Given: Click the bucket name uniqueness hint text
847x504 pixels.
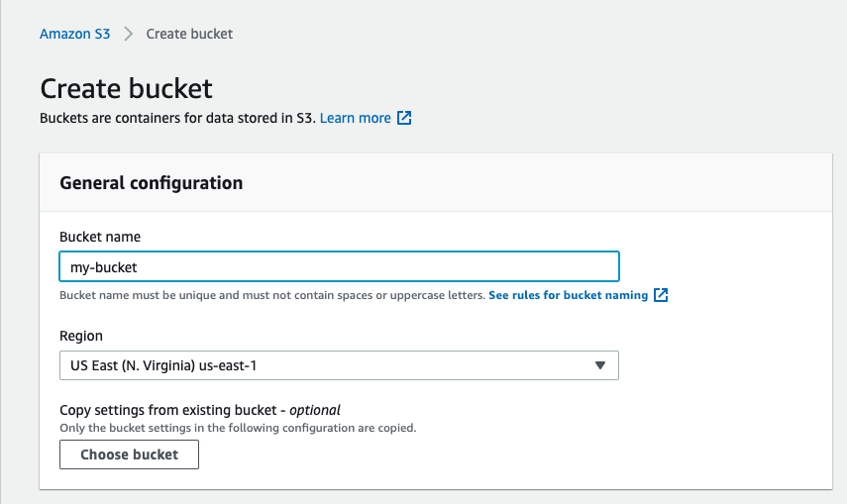Looking at the screenshot, I should (x=271, y=295).
